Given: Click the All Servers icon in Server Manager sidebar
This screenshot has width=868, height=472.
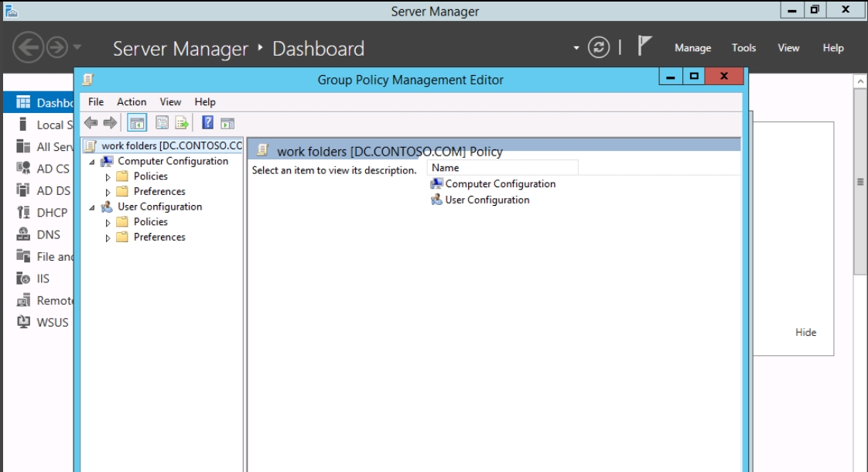Looking at the screenshot, I should point(23,146).
